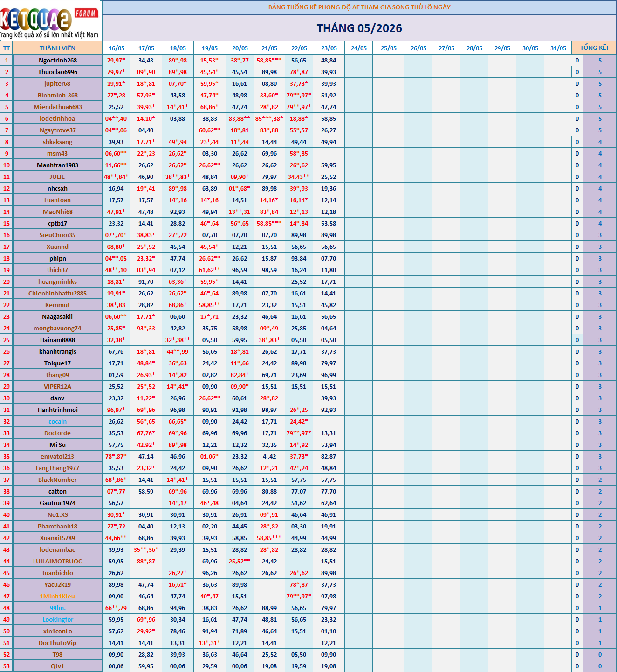Click member JULIE name cell

click(x=57, y=177)
